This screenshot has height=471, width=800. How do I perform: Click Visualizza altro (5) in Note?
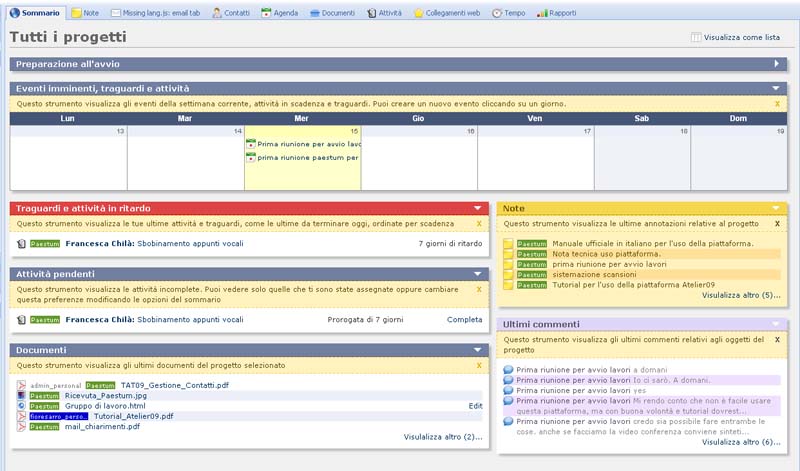click(x=741, y=296)
